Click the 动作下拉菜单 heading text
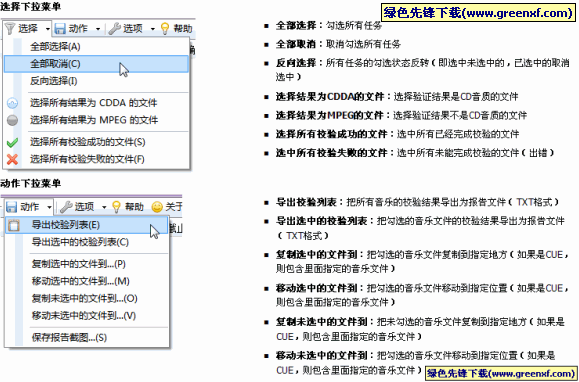The width and height of the screenshot is (579, 382). click(31, 184)
